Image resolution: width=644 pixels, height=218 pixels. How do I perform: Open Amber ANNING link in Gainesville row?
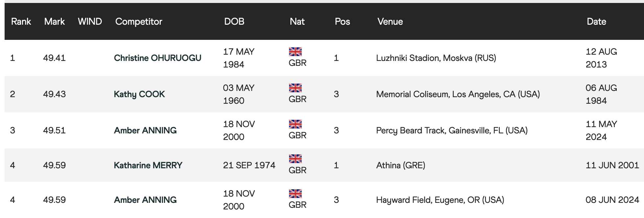pos(145,130)
